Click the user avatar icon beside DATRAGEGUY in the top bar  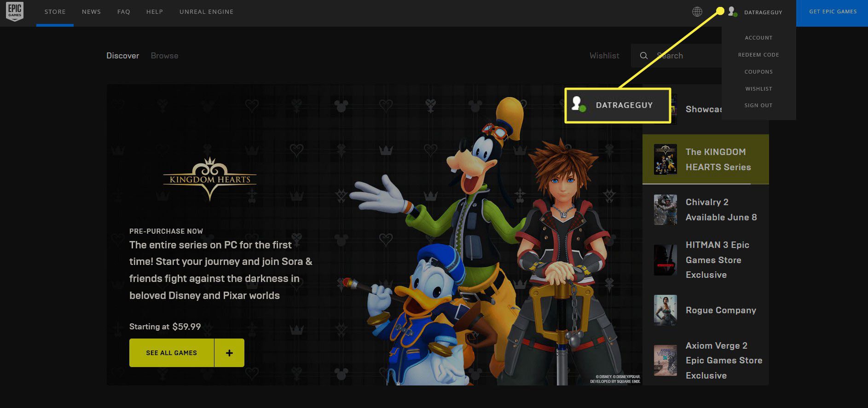[732, 12]
